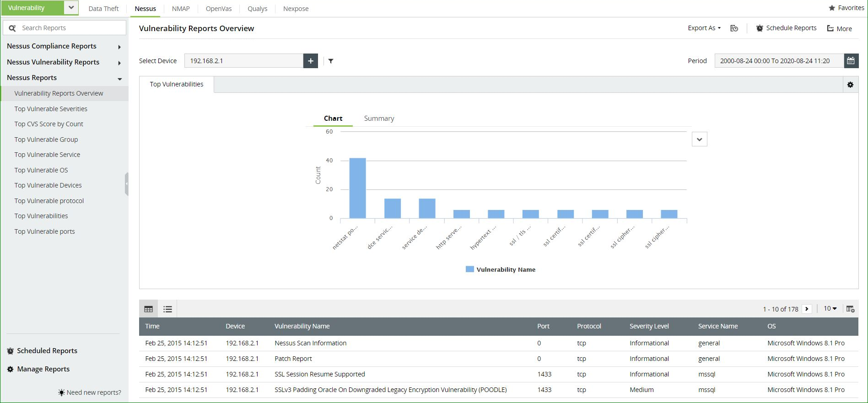
Task: Open the More options icon
Action: [x=830, y=28]
